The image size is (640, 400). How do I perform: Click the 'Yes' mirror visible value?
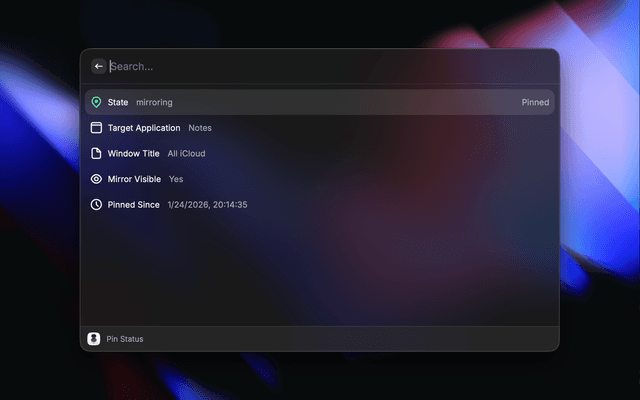[176, 179]
